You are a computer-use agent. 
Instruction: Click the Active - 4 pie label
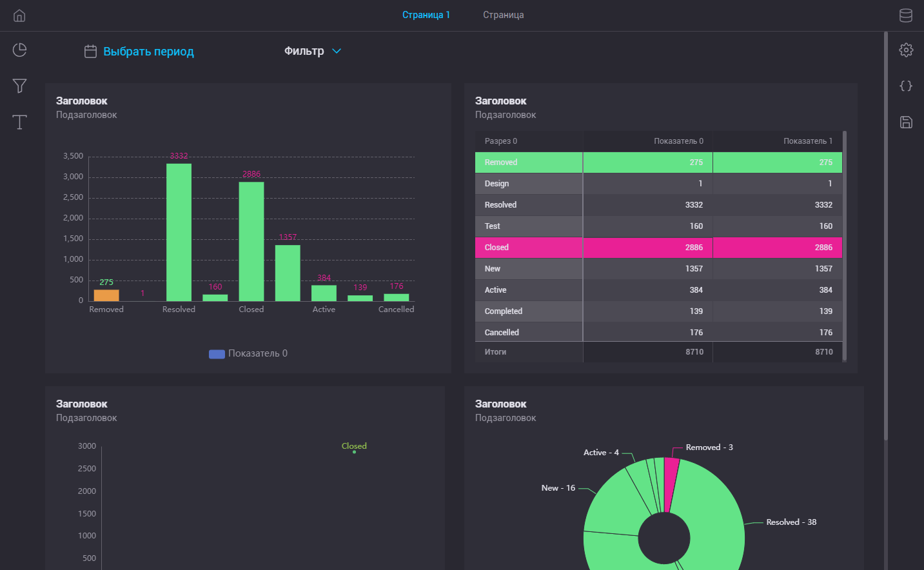click(x=601, y=453)
